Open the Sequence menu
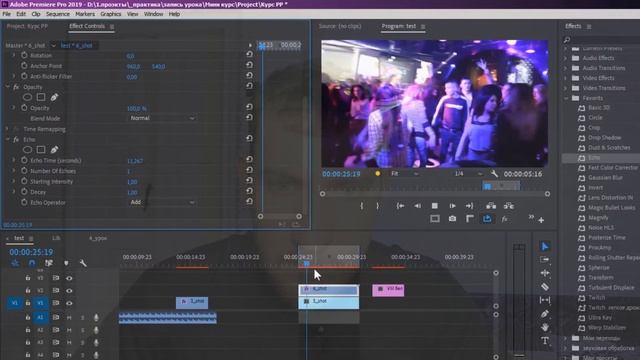Image resolution: width=640 pixels, height=360 pixels. tap(58, 14)
